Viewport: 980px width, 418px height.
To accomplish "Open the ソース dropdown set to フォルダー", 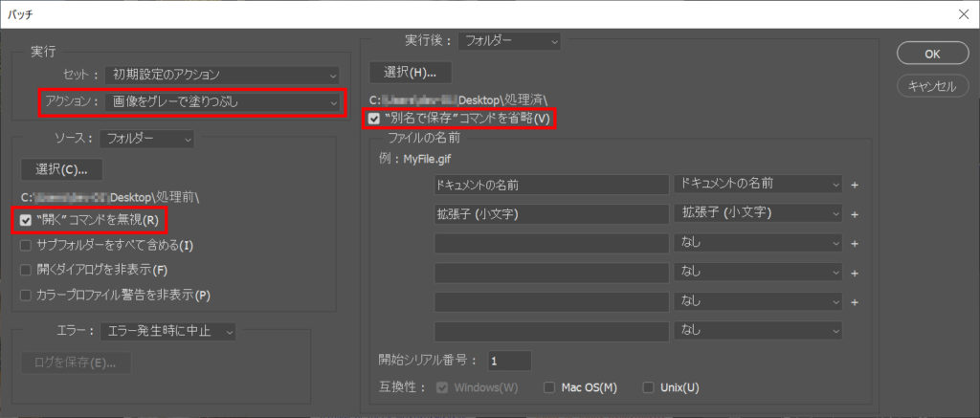I will coord(147,139).
